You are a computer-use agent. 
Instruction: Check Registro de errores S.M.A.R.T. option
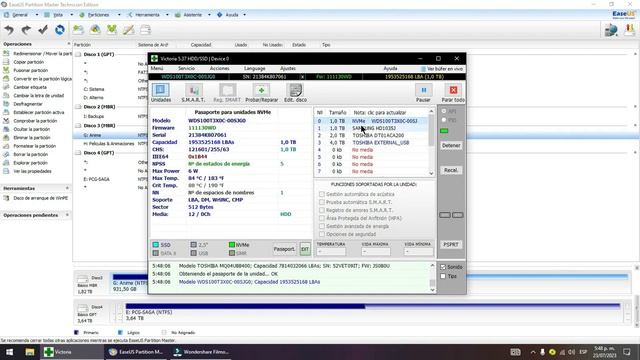coord(322,210)
